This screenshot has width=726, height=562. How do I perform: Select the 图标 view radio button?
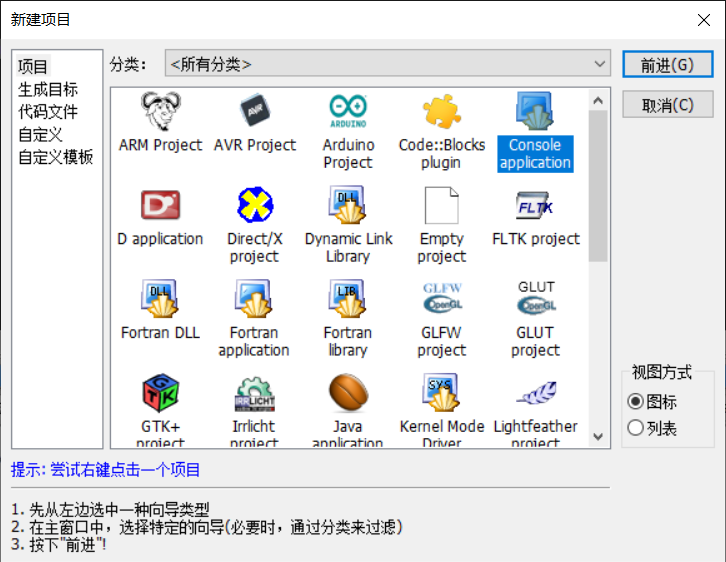click(x=635, y=402)
